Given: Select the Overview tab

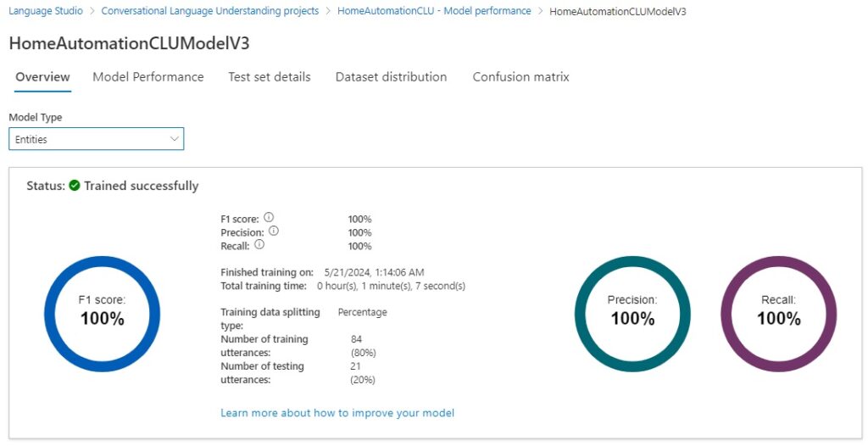Looking at the screenshot, I should coord(42,77).
